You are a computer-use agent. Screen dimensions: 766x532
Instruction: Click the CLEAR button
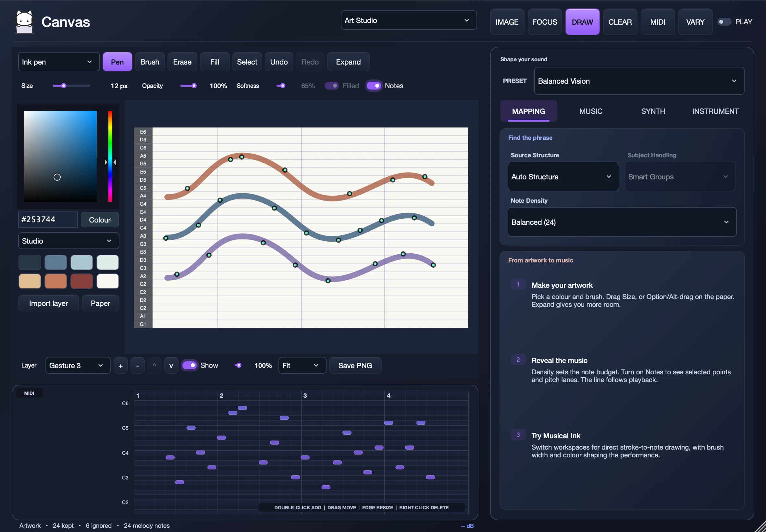point(620,22)
